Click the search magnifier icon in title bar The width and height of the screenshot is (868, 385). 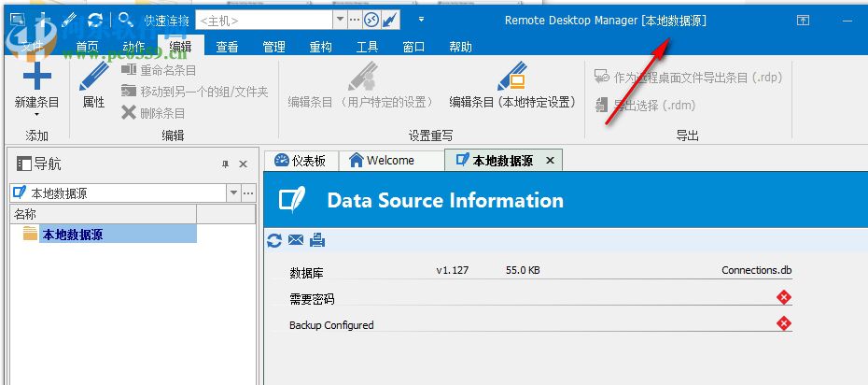(126, 21)
